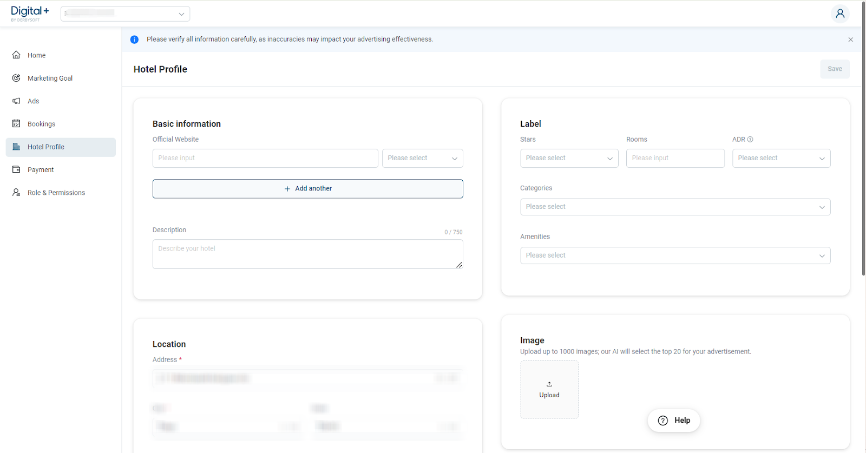Screen dimensions: 866x453
Task: Click the Amenities dropdown chevron arrow
Action: point(822,256)
